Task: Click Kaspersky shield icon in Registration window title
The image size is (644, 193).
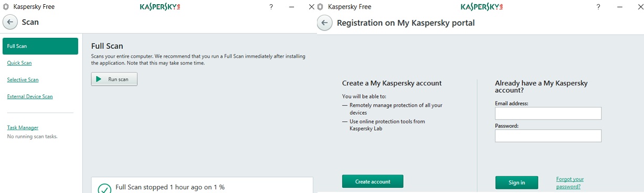Action: [320, 7]
